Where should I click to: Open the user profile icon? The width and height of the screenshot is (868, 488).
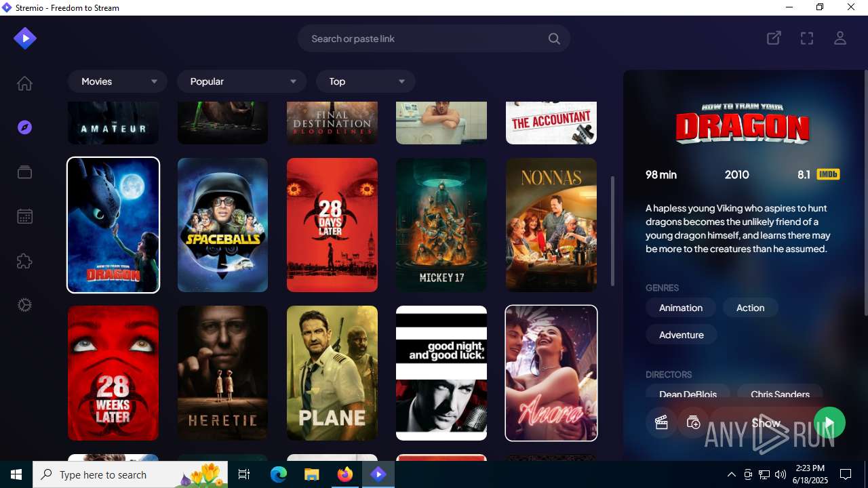840,39
